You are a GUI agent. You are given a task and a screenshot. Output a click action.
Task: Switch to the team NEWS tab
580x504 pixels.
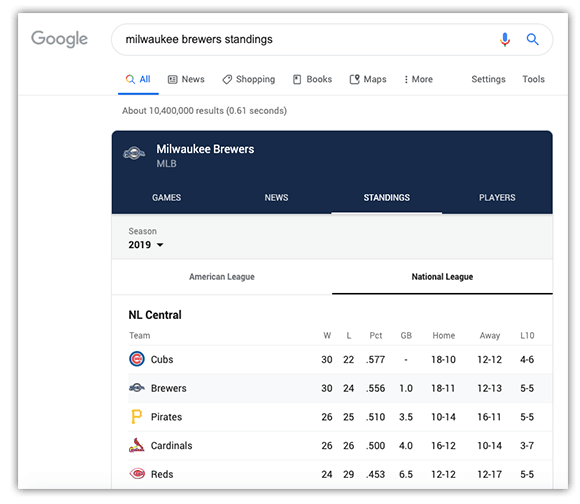(x=276, y=197)
